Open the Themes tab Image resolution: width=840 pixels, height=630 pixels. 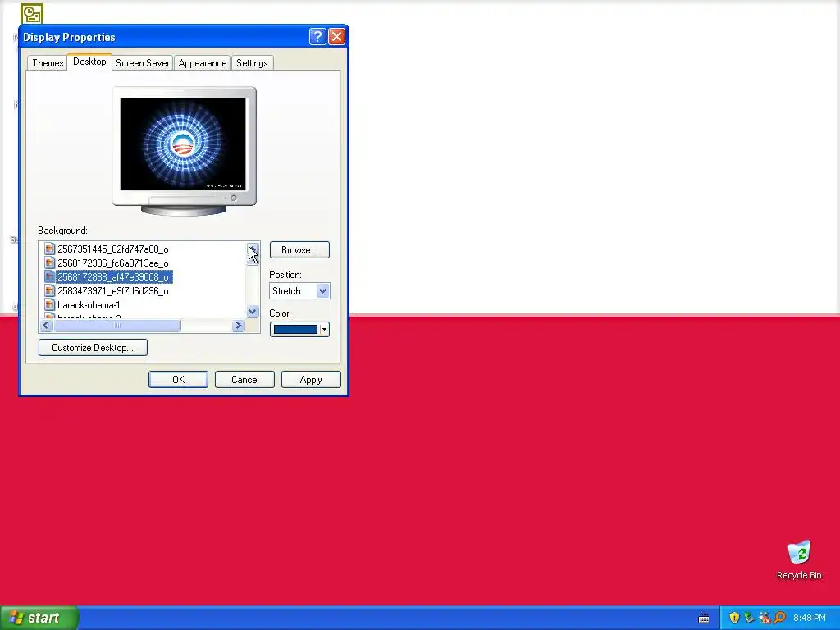(48, 63)
